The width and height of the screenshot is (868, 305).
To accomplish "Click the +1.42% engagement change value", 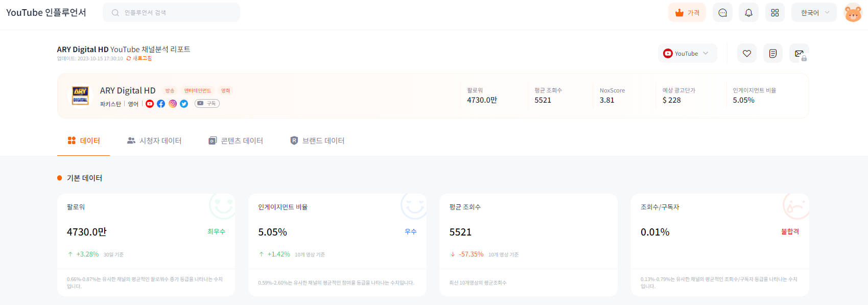I will 278,254.
